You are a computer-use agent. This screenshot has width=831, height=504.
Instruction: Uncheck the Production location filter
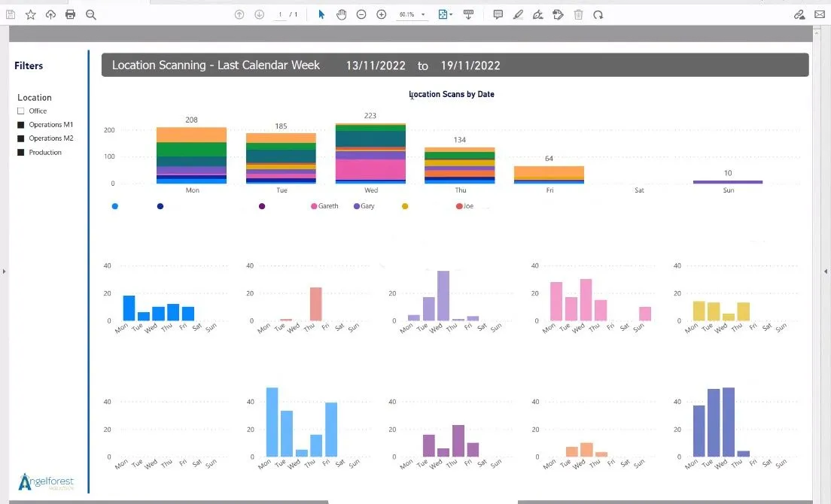coord(20,152)
